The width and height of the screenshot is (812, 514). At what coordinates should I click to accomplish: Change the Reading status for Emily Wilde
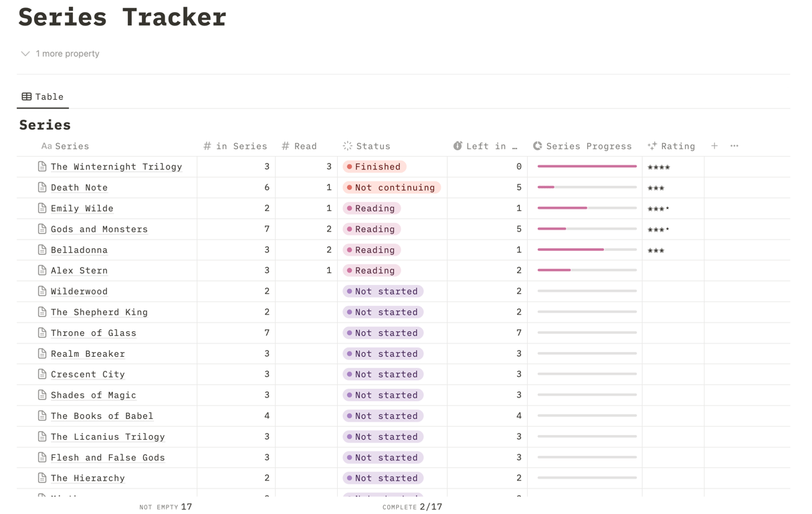click(x=371, y=208)
